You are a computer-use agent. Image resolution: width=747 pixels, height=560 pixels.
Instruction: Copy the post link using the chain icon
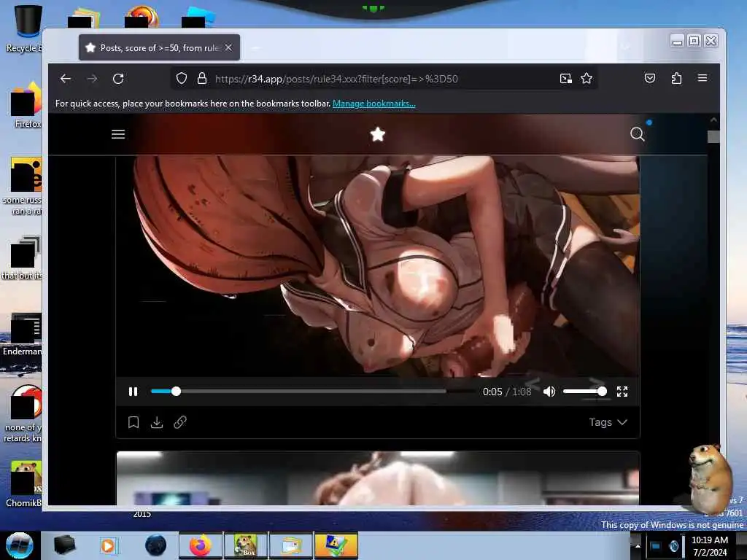(x=180, y=422)
